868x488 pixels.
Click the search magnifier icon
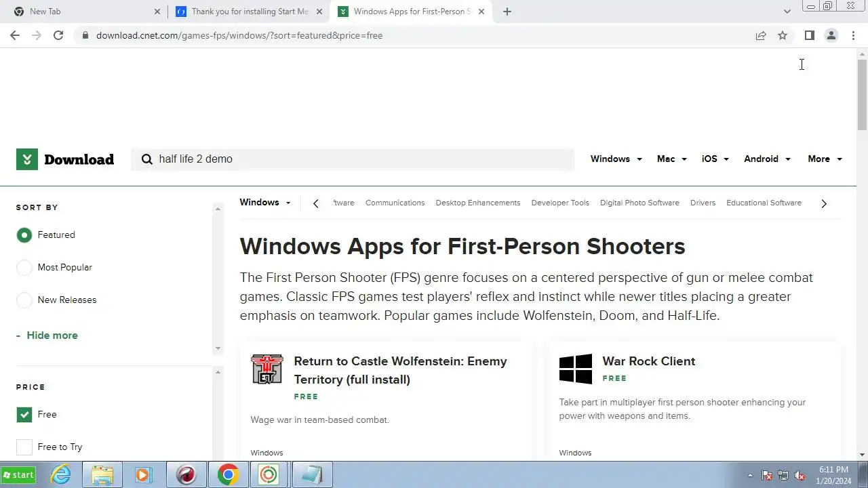pyautogui.click(x=146, y=159)
